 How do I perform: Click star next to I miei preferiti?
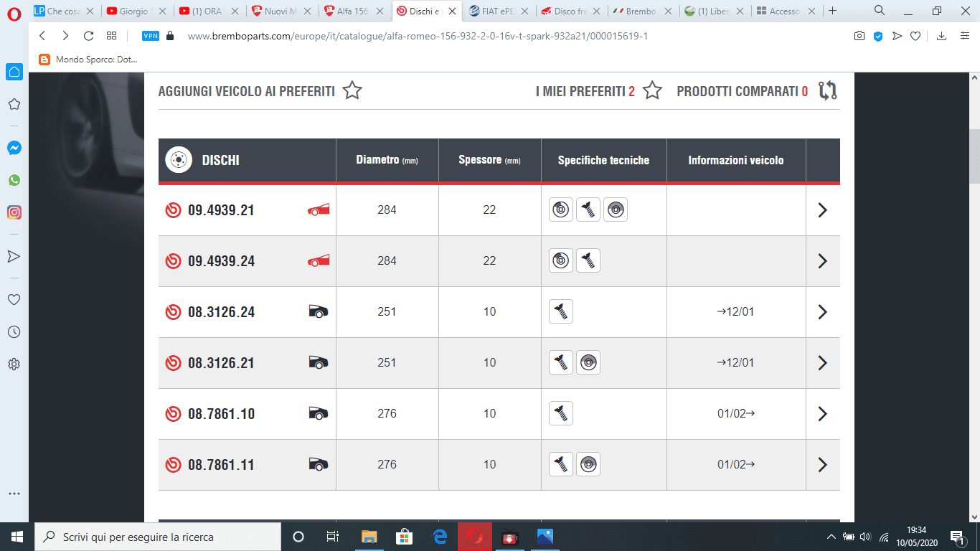pyautogui.click(x=652, y=90)
